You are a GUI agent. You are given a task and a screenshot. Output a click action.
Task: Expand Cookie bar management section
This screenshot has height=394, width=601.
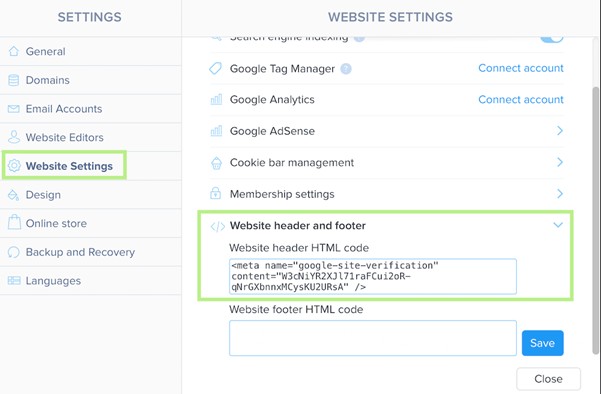tap(560, 162)
